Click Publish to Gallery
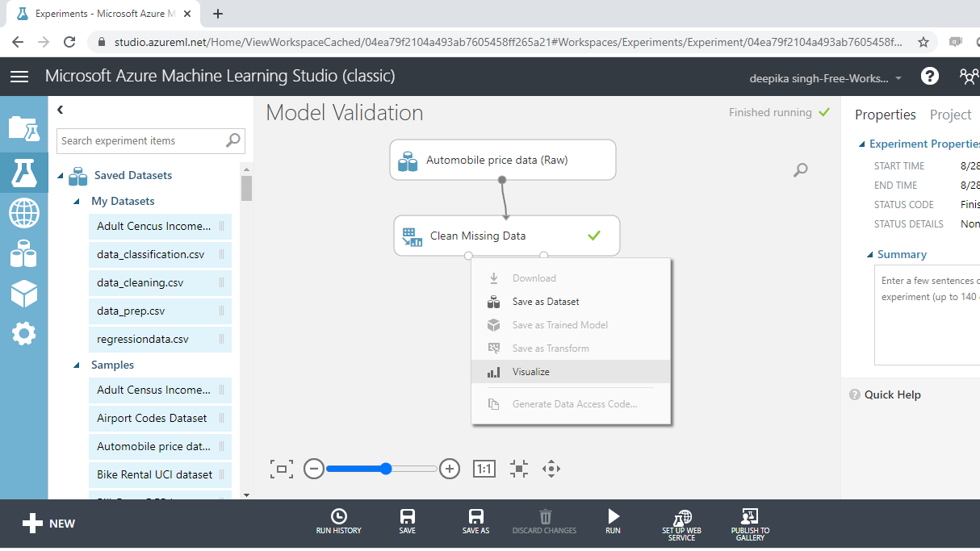 click(x=750, y=525)
